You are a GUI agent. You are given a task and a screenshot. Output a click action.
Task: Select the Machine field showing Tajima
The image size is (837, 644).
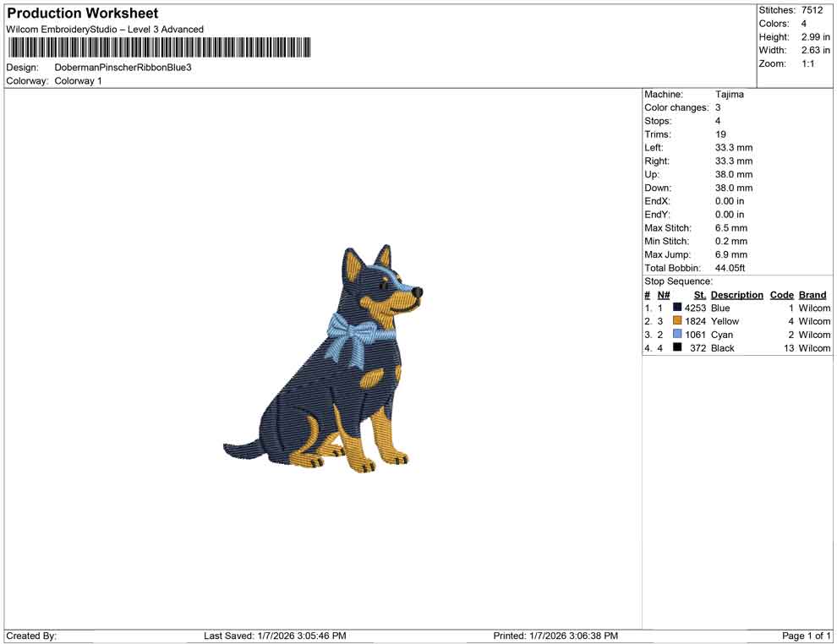tap(729, 95)
